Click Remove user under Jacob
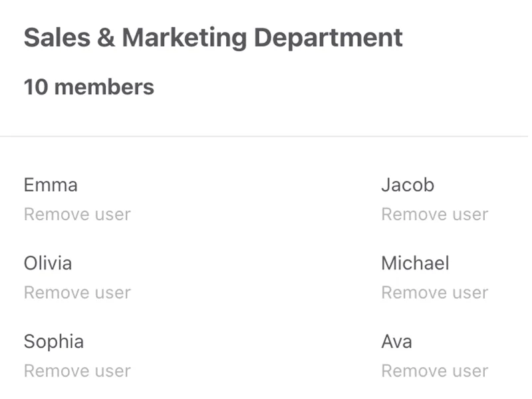This screenshot has width=532, height=399. coord(435,214)
